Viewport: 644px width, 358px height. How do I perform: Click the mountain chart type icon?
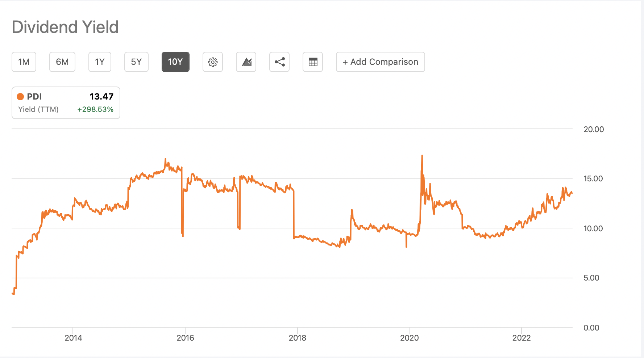[x=246, y=62]
